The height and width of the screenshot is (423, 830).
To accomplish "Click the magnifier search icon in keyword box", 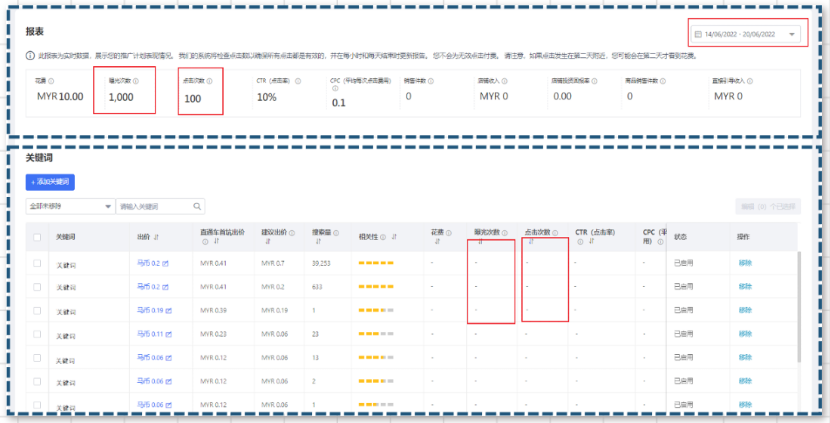I will 198,206.
